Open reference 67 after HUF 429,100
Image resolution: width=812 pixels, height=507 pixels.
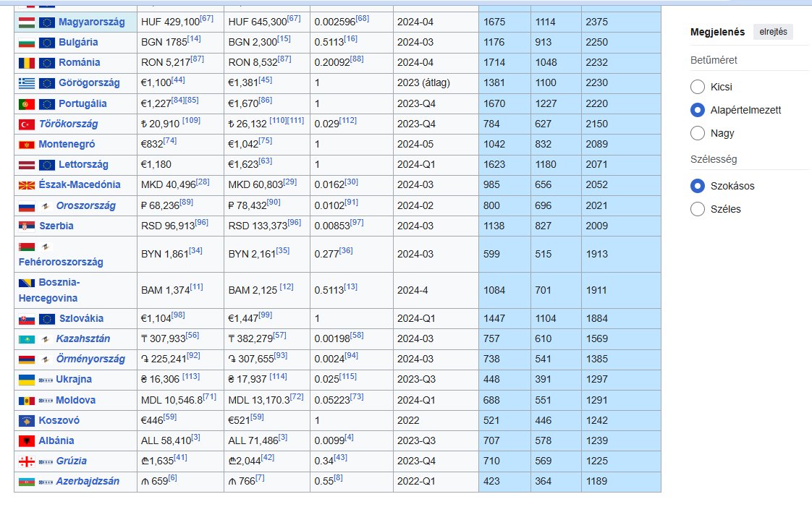coord(207,19)
